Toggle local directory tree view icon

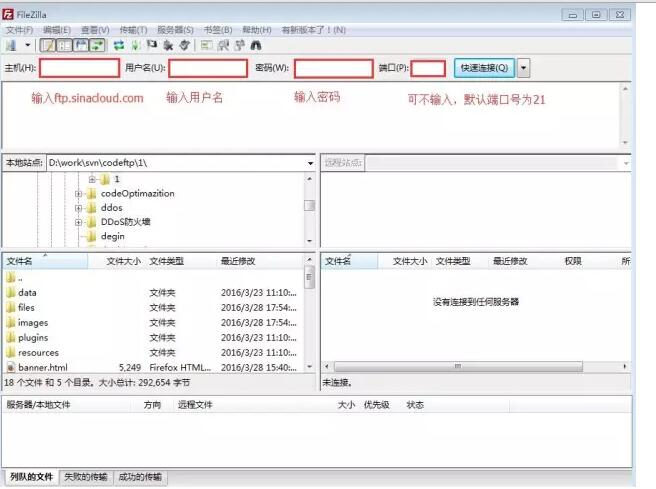pos(63,45)
